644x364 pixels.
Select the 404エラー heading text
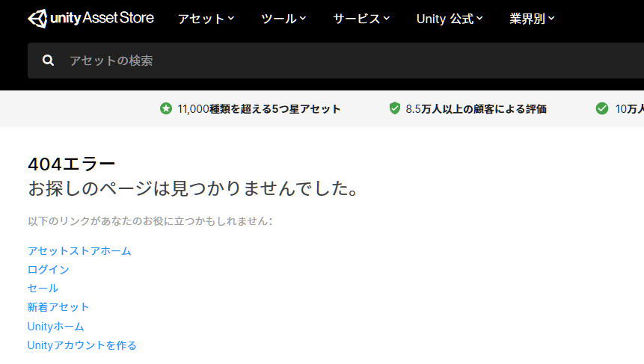point(72,164)
